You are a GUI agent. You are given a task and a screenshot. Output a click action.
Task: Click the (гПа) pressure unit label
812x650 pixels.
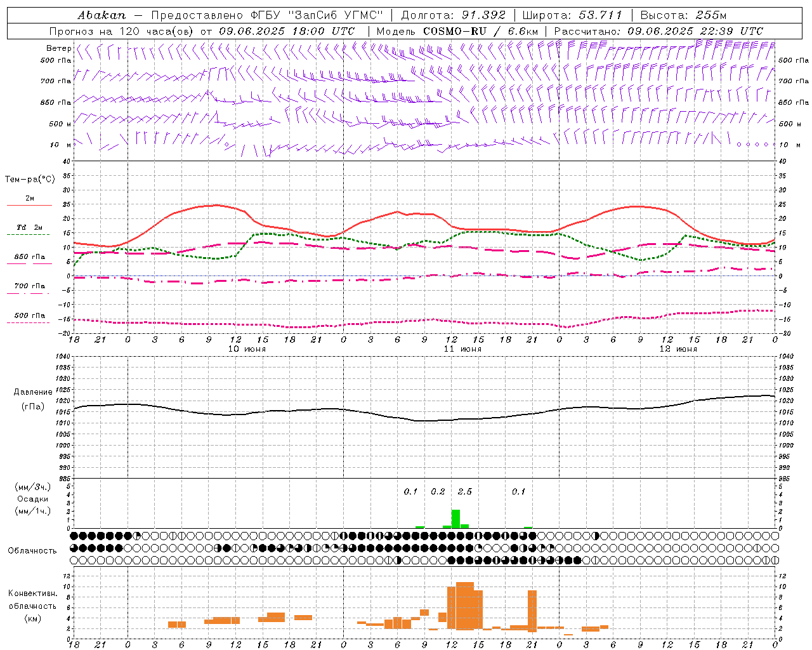pyautogui.click(x=33, y=407)
